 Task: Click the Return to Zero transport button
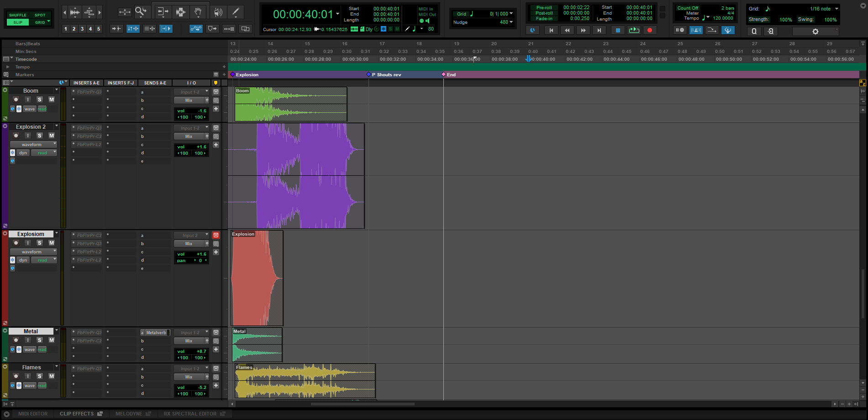pyautogui.click(x=551, y=30)
